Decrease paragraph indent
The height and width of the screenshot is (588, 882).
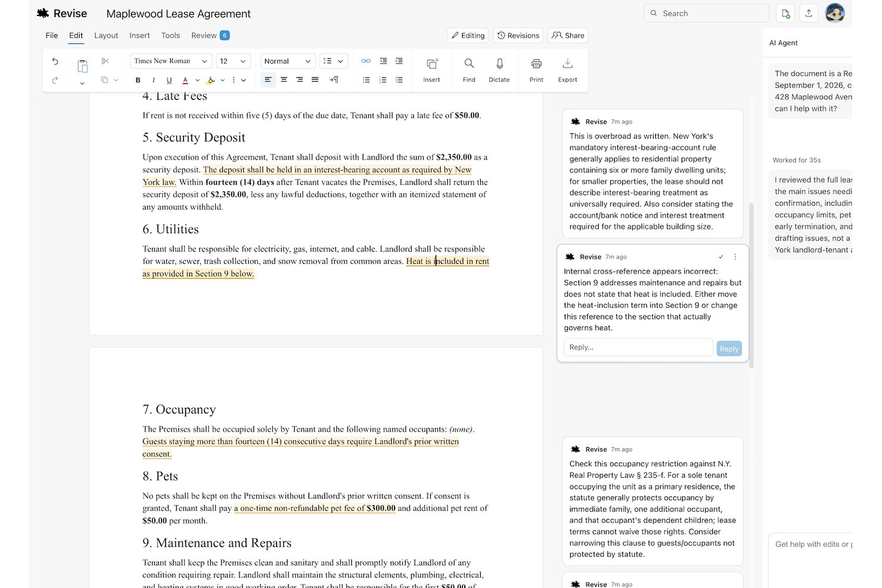point(383,61)
